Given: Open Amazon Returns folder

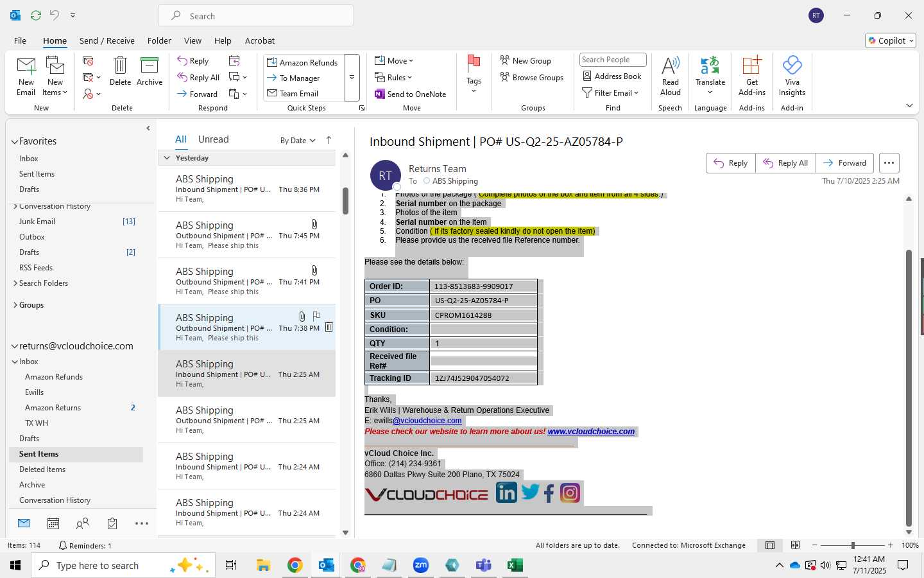Looking at the screenshot, I should [x=53, y=408].
